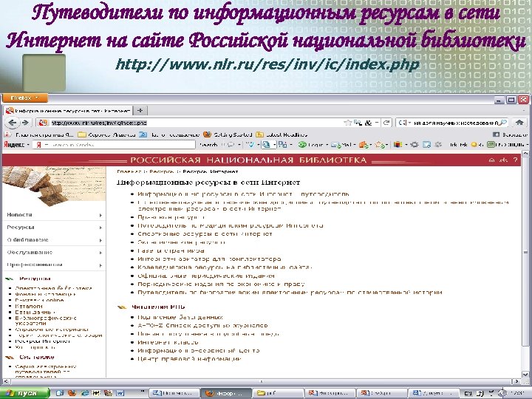Open Подписные базы данных link
Screen dimensions: 532x399
point(180,318)
